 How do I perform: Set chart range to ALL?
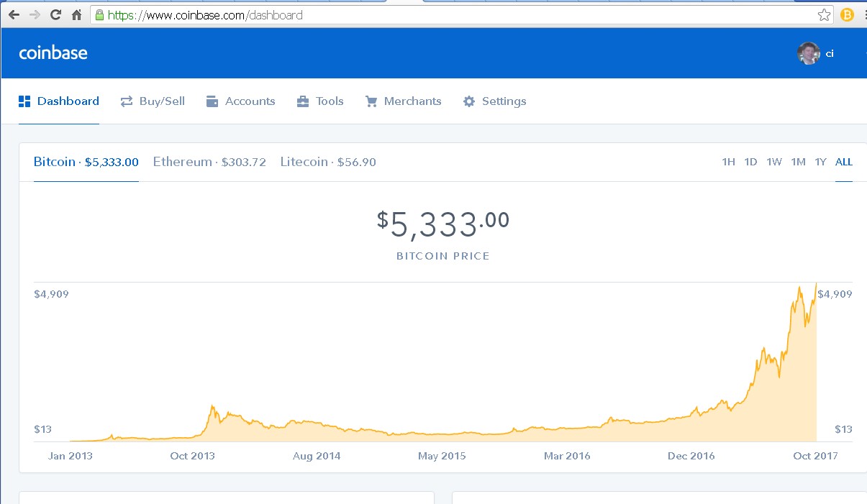[x=844, y=162]
